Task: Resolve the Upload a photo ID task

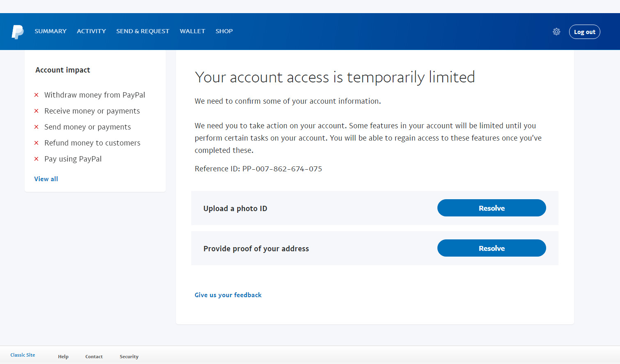Action: (x=491, y=208)
